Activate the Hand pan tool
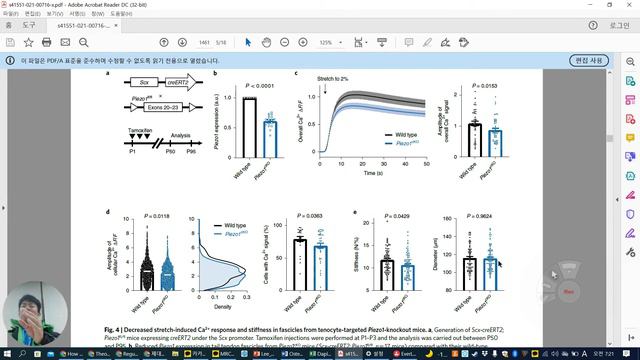The image size is (640, 360). 266,42
